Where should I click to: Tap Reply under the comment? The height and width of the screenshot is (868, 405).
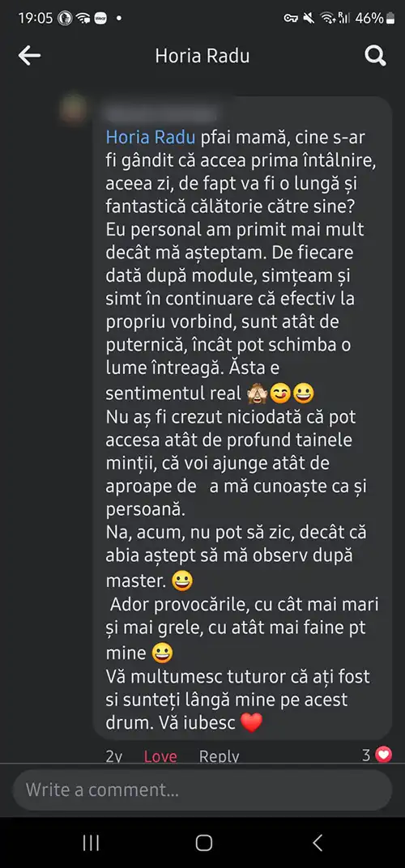coord(220,756)
